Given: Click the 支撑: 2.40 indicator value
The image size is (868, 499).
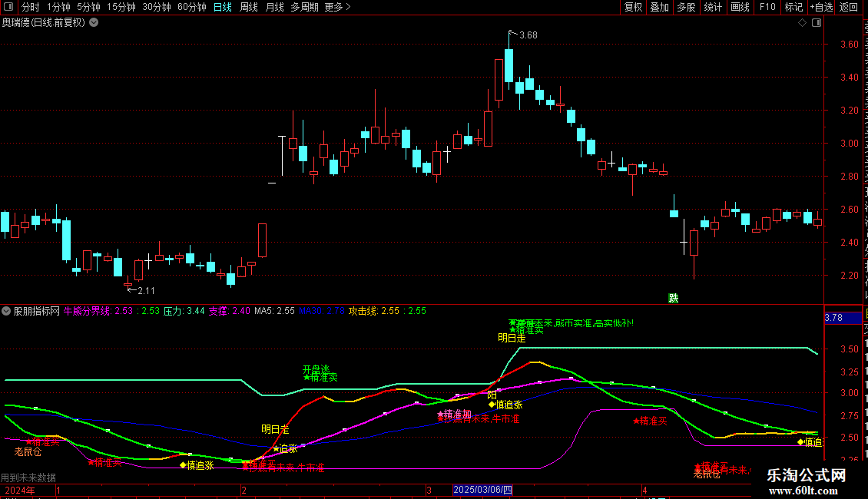Looking at the screenshot, I should pos(229,311).
